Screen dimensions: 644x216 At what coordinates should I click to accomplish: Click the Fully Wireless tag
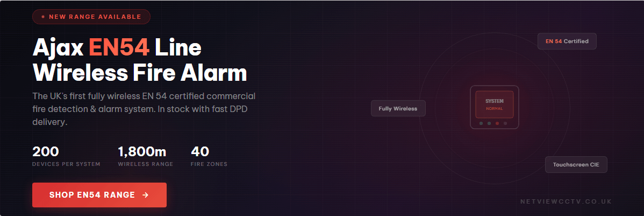(398, 109)
